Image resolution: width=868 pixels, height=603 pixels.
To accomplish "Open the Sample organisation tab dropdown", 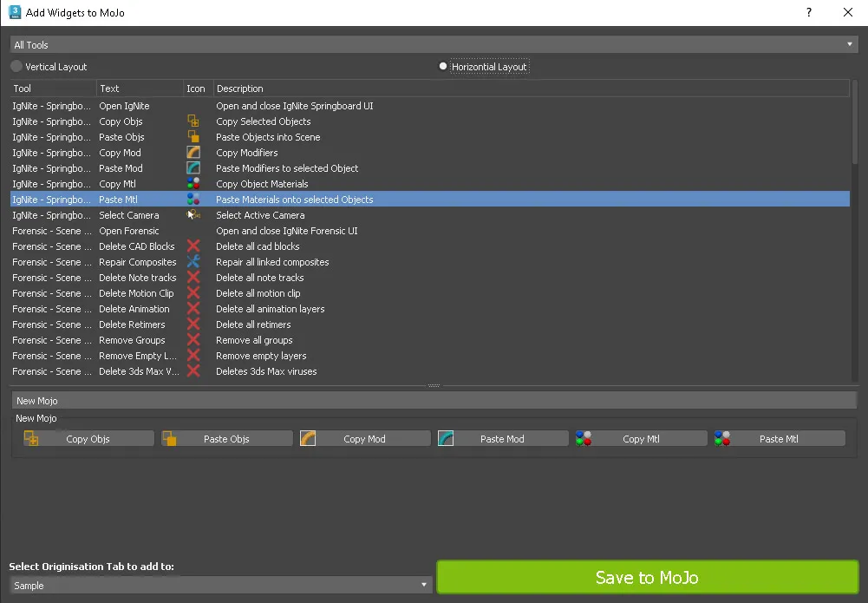I will click(x=220, y=585).
